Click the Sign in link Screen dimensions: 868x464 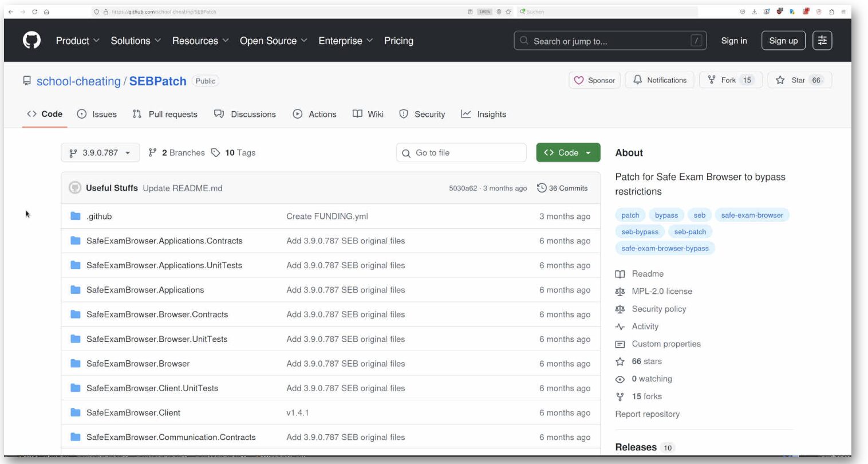pyautogui.click(x=734, y=41)
